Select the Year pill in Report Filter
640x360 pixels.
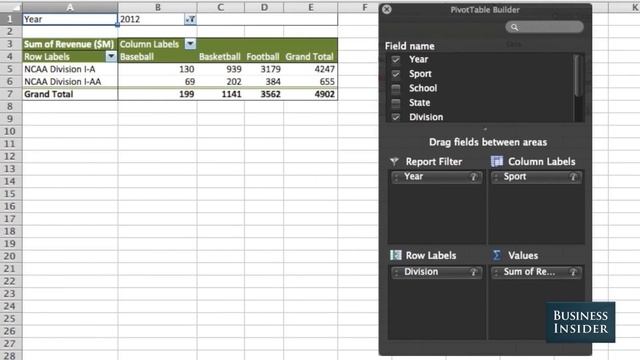tap(436, 177)
